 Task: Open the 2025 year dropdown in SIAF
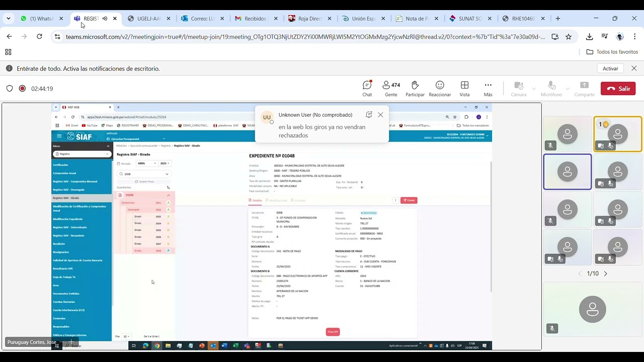[165, 163]
